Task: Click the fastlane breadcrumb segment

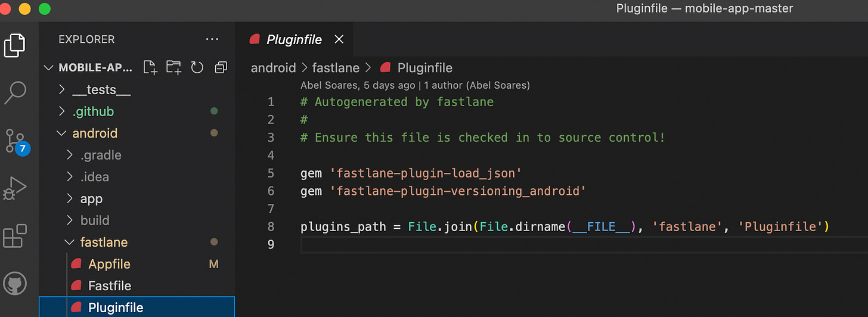Action: 336,68
